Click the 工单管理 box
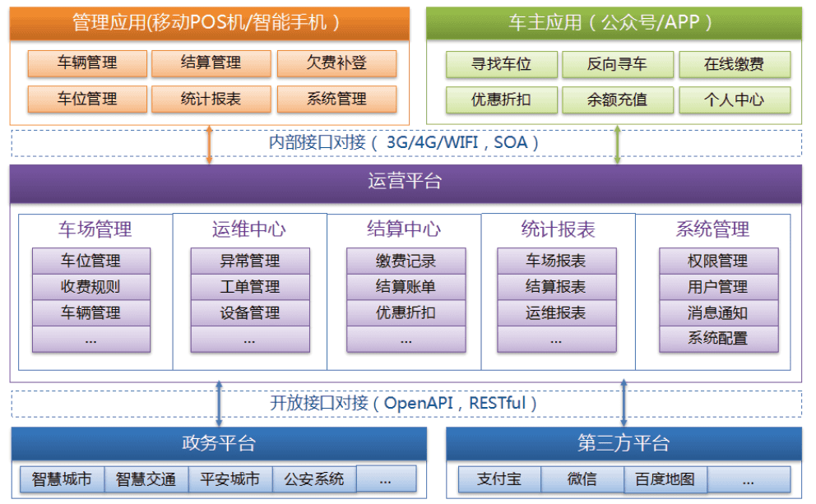Screen dimensions: 816x504 (x=250, y=287)
